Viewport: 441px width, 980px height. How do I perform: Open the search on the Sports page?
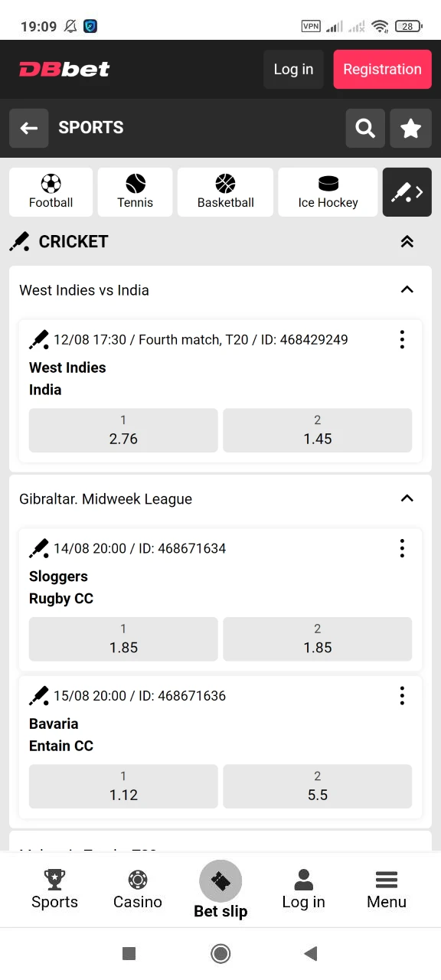point(365,128)
